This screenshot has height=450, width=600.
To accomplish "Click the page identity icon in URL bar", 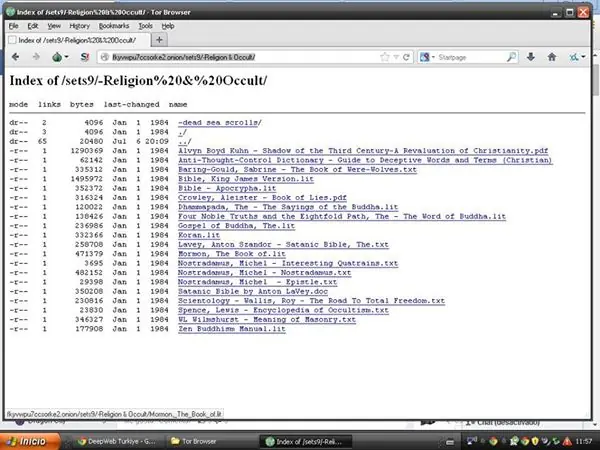I will (104, 57).
